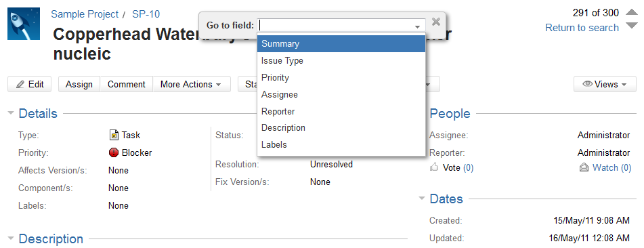Open the Views dropdown menu
This screenshot has height=248, width=644.
coord(605,84)
